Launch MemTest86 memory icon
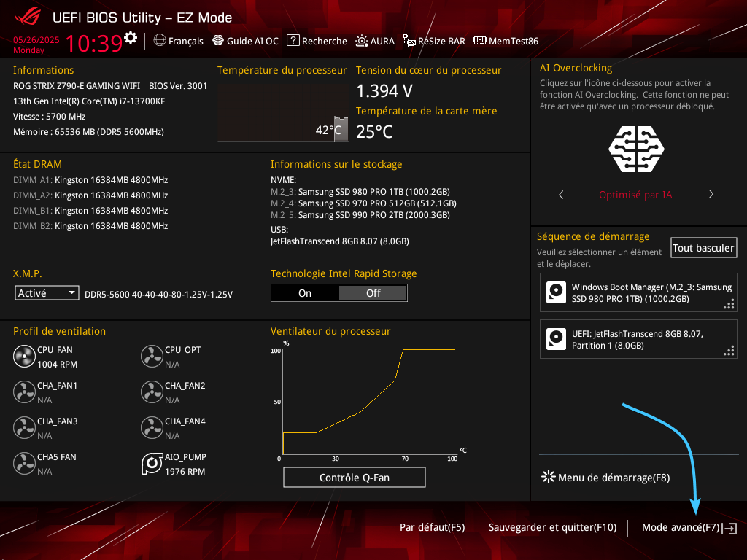747x560 pixels. coord(480,41)
